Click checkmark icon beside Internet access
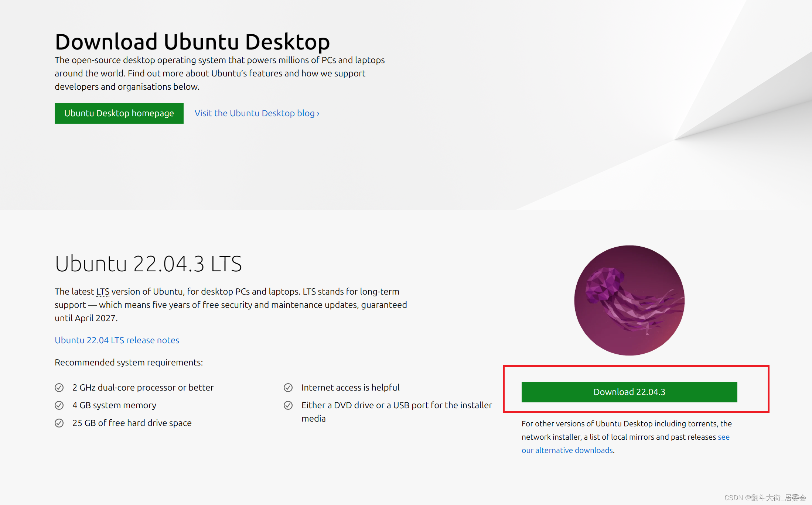 [x=288, y=388]
